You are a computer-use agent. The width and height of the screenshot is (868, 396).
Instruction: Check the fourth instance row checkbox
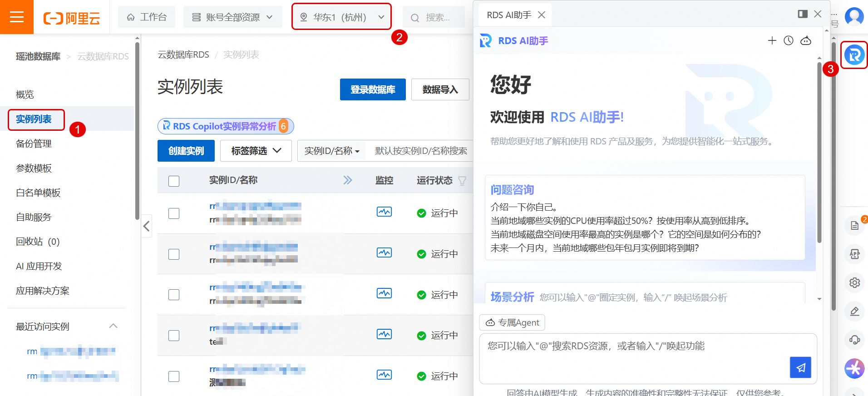[174, 336]
